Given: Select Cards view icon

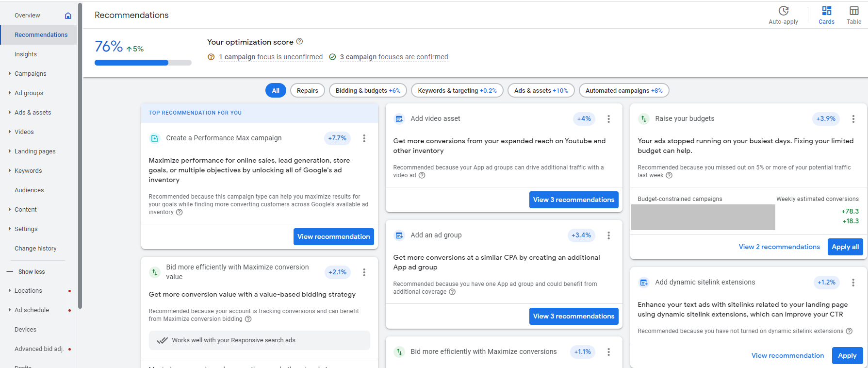Looking at the screenshot, I should click(826, 11).
